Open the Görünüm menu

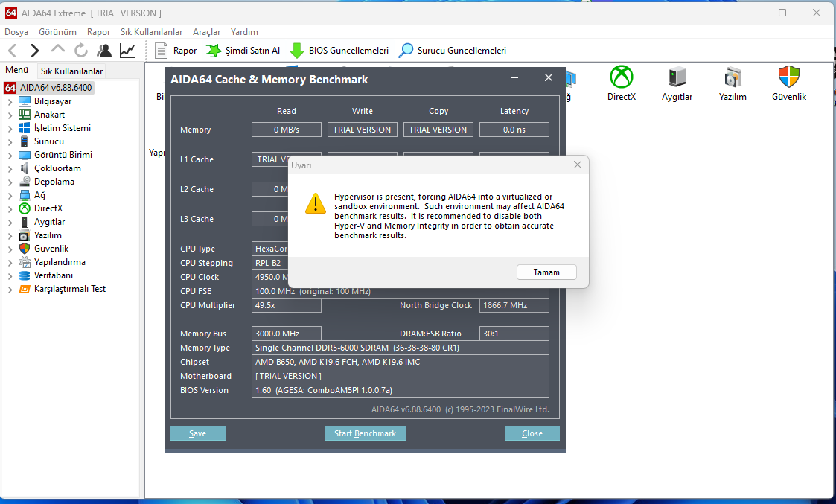point(57,32)
